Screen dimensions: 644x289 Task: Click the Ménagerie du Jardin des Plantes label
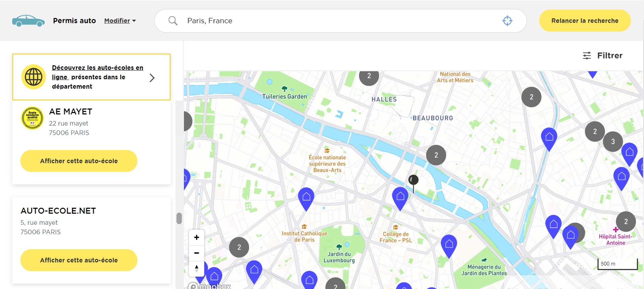click(484, 270)
